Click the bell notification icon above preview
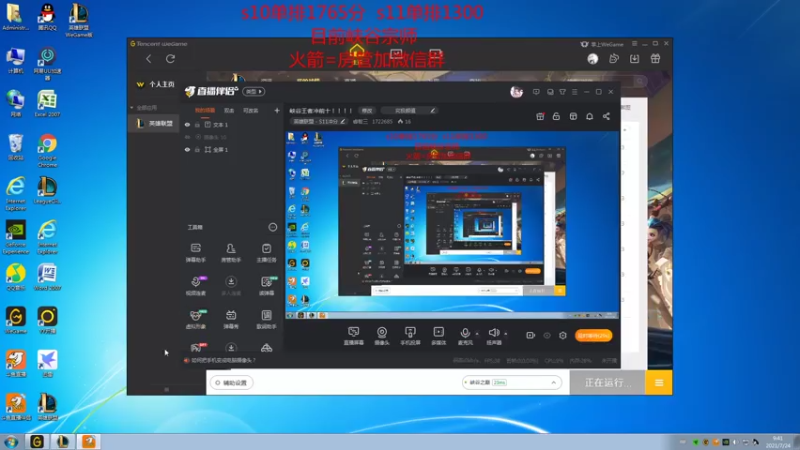Screen dimensions: 800x450 (x=589, y=116)
